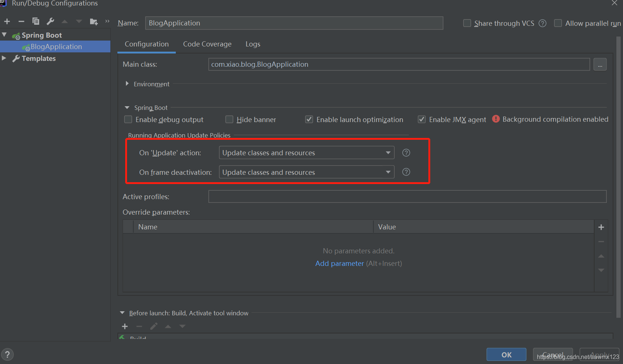Browse main class with ellipsis button
The image size is (623, 364).
600,65
